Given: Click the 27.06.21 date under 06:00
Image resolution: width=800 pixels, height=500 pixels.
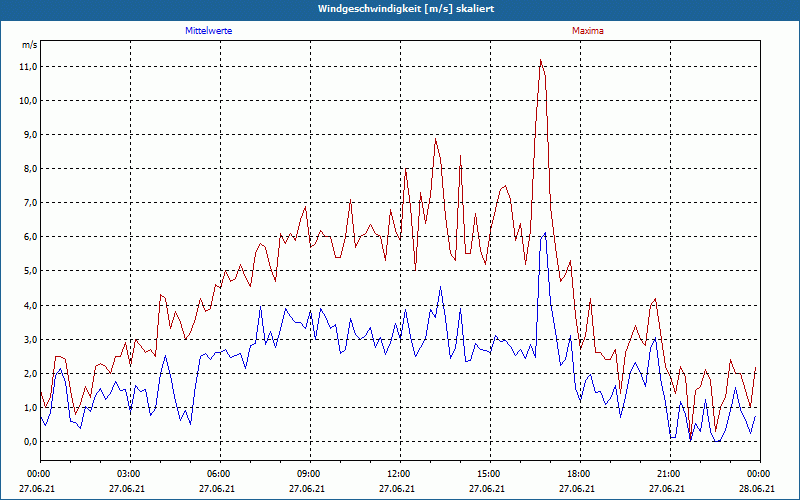Looking at the screenshot, I should (x=217, y=489).
